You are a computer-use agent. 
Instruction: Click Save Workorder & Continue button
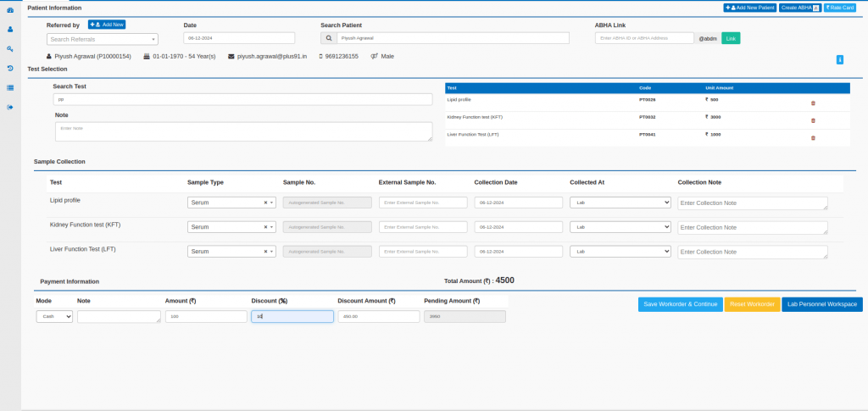[680, 304]
